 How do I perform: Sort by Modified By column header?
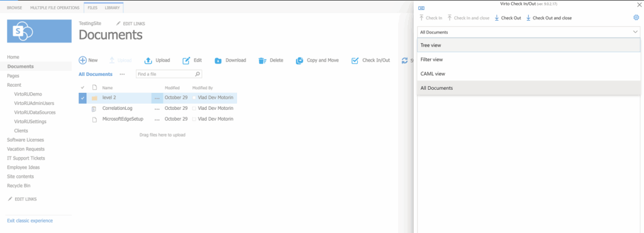click(203, 88)
